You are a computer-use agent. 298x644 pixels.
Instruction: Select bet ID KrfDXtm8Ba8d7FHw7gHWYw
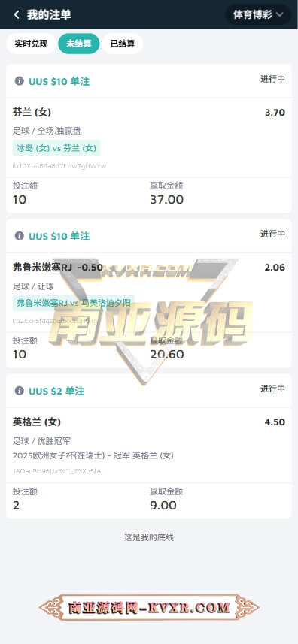point(59,166)
